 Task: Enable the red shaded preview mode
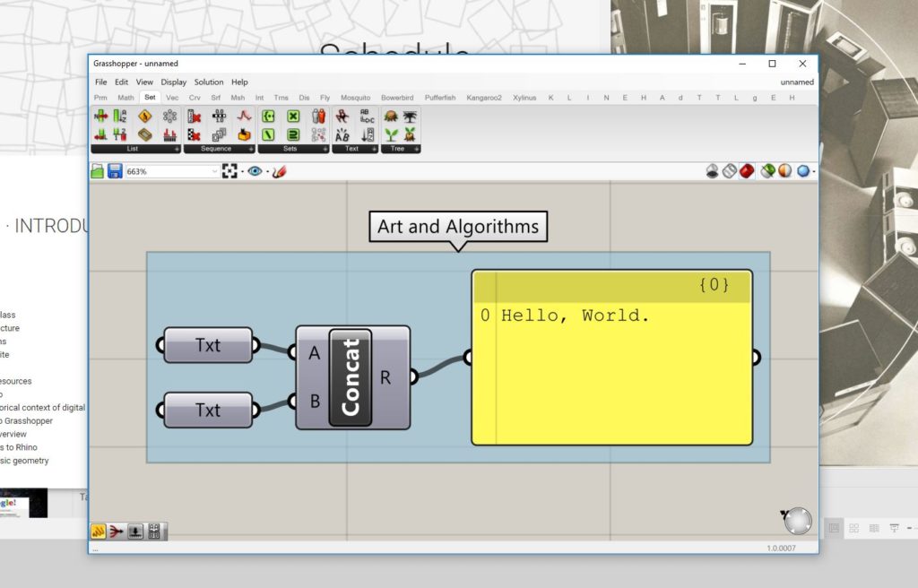(747, 171)
